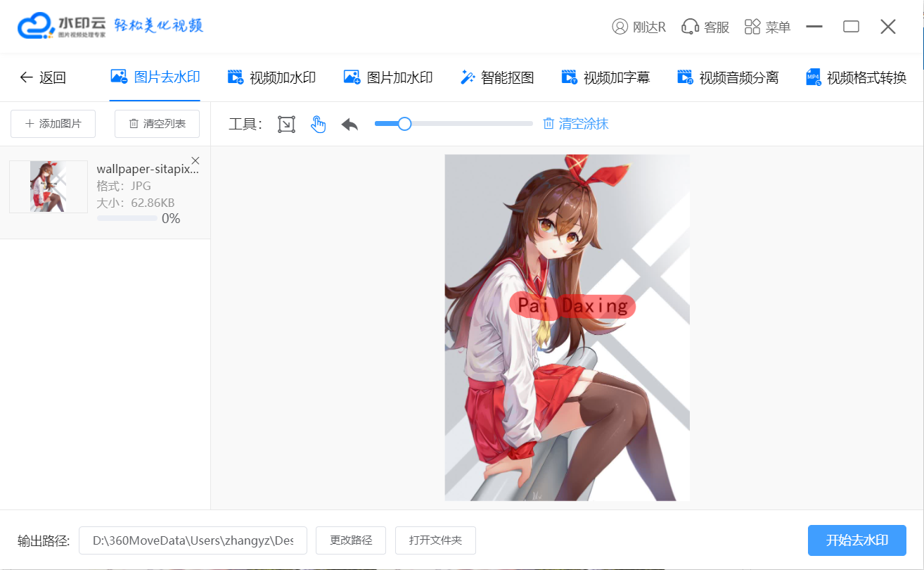This screenshot has height=570, width=924.
Task: Click the output path input field
Action: pyautogui.click(x=193, y=540)
